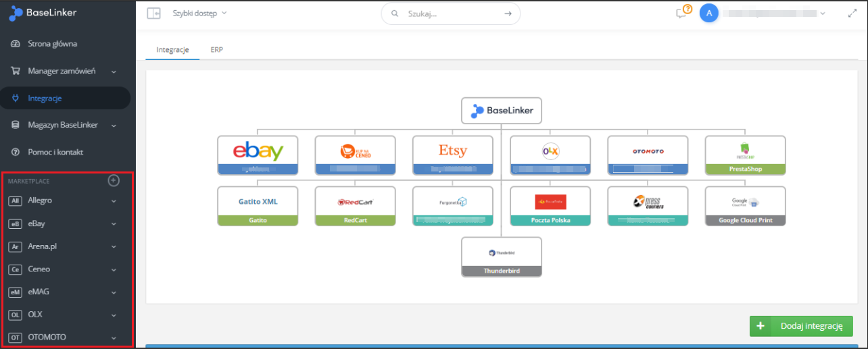Open eMAG marketplace link

click(39, 292)
